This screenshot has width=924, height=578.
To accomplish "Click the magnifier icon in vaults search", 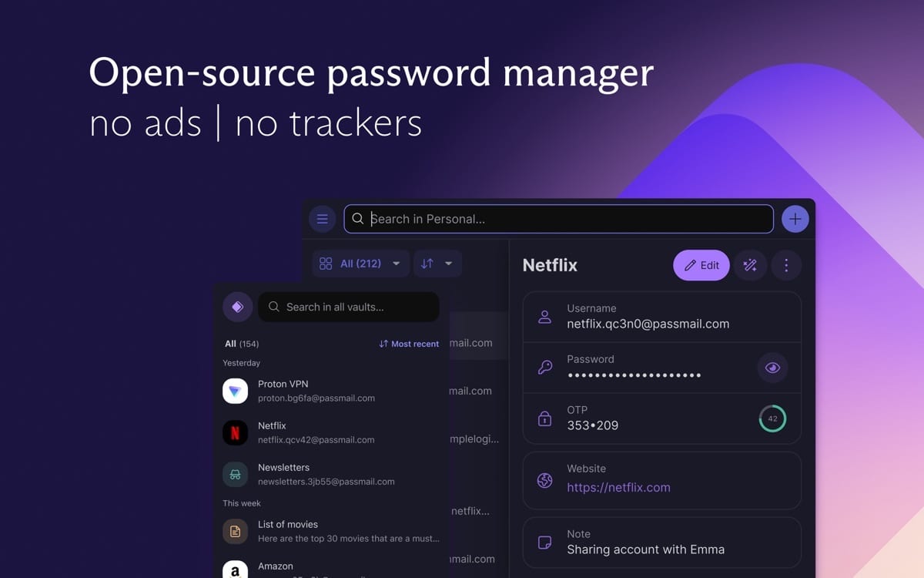I will pyautogui.click(x=274, y=307).
